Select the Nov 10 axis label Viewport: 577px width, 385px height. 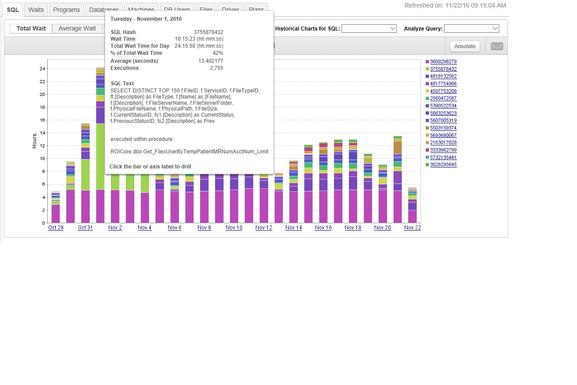click(234, 228)
